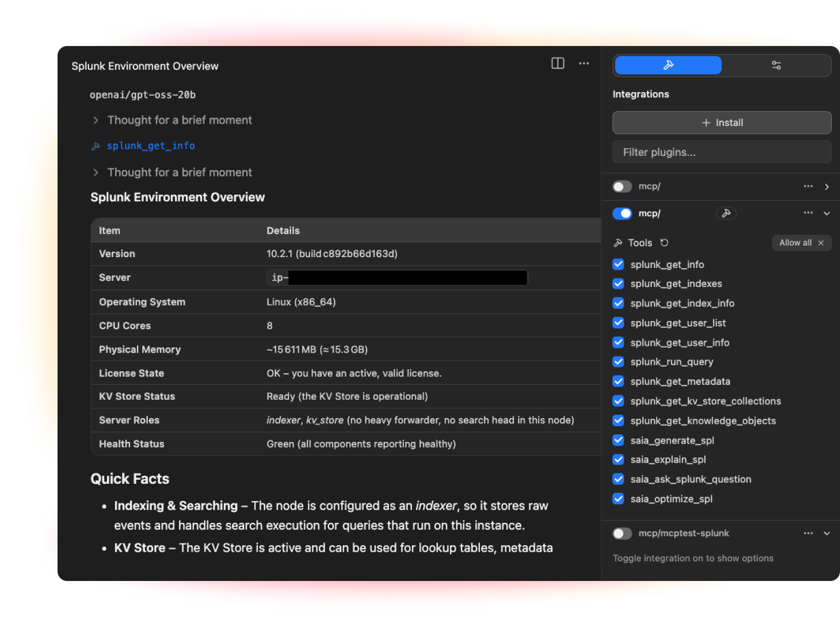The height and width of the screenshot is (627, 840).
Task: Click the Allow all button
Action: point(801,243)
